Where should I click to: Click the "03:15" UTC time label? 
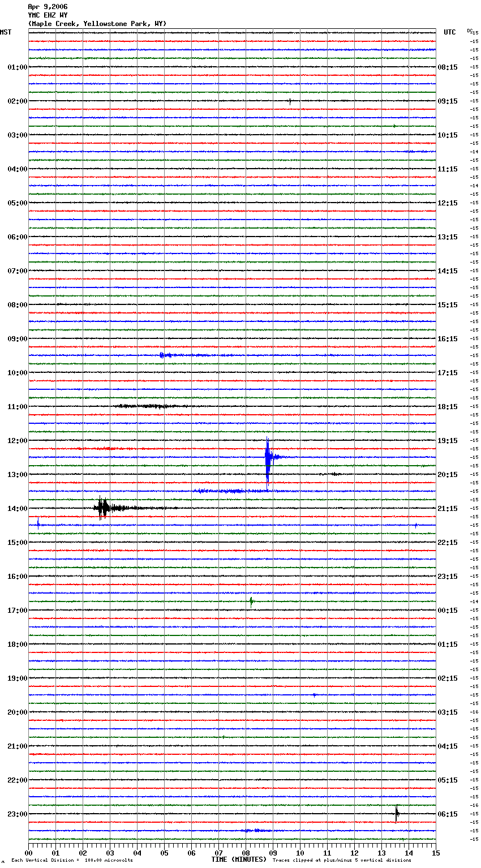(x=448, y=712)
